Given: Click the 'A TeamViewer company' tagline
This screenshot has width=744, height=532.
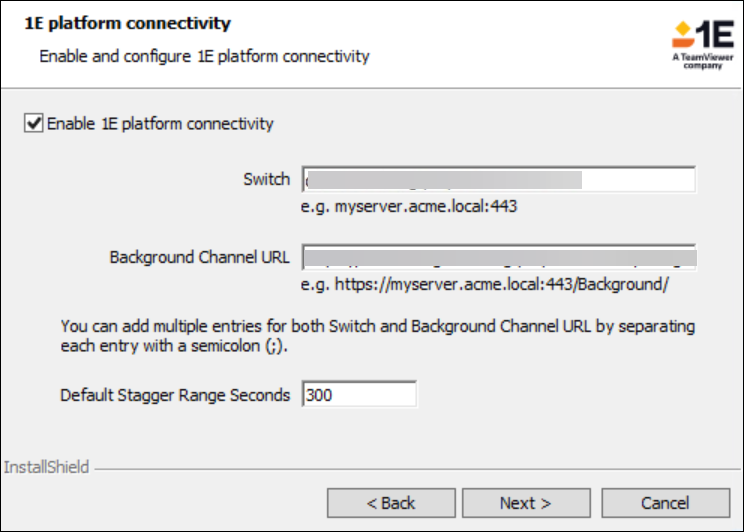Looking at the screenshot, I should click(703, 64).
